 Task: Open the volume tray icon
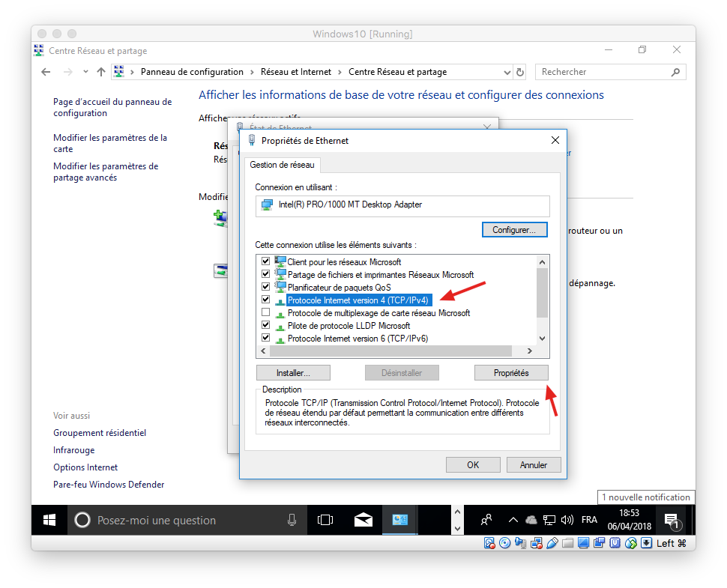[567, 520]
